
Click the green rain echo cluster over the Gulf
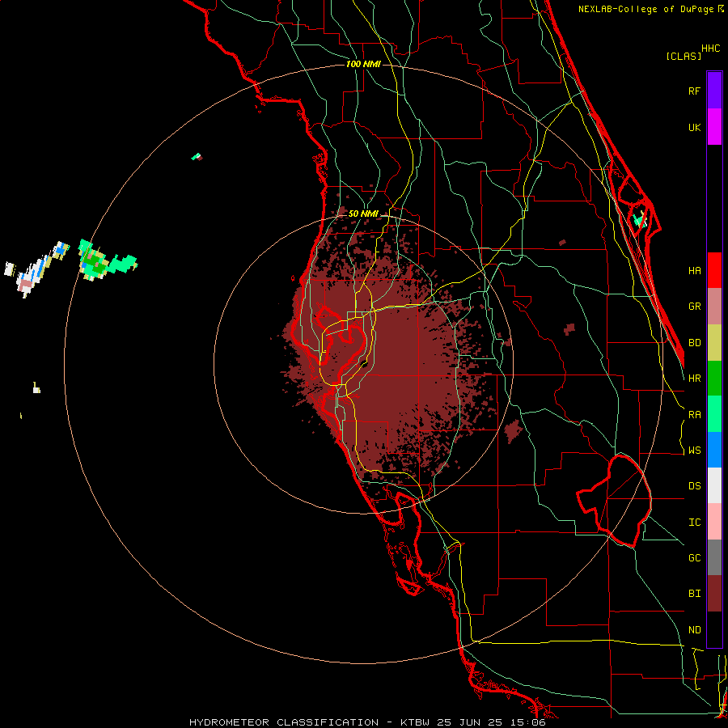(107, 260)
